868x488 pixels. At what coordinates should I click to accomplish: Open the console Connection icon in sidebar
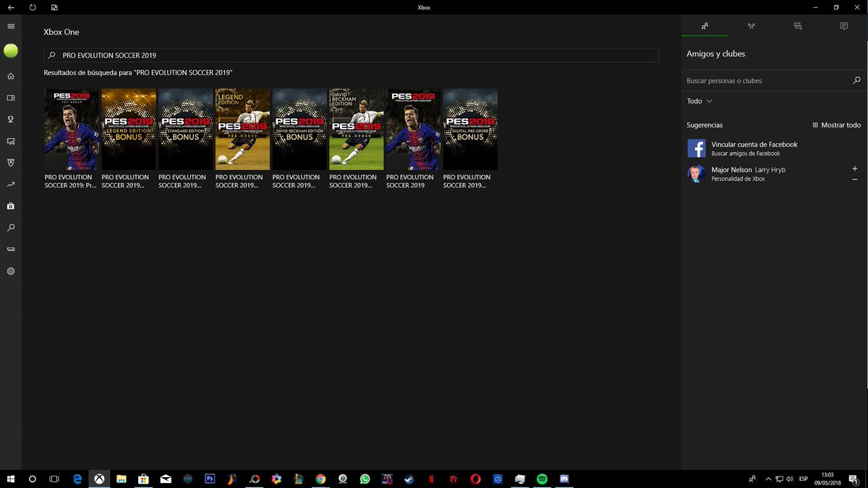tap(11, 249)
